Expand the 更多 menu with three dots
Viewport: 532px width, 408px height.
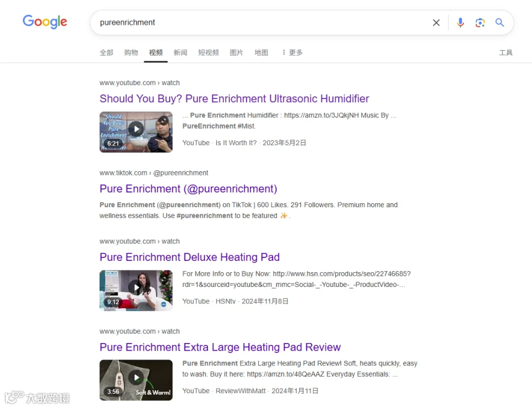click(293, 53)
